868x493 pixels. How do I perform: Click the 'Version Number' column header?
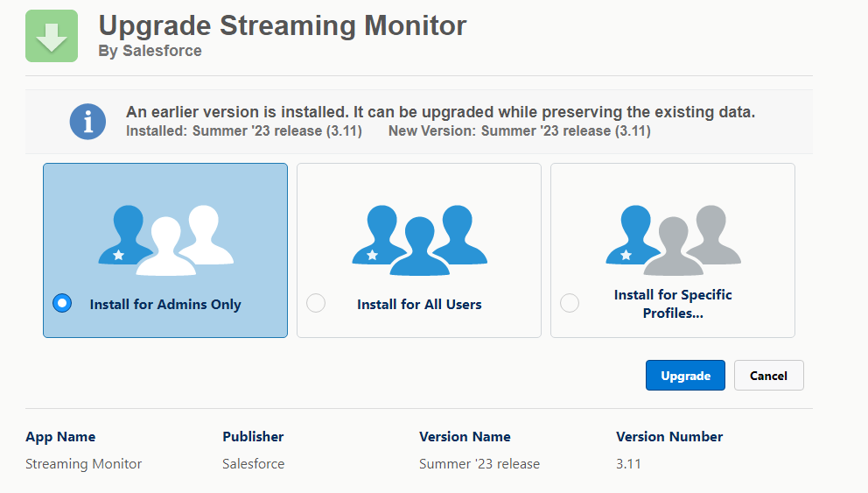point(669,436)
